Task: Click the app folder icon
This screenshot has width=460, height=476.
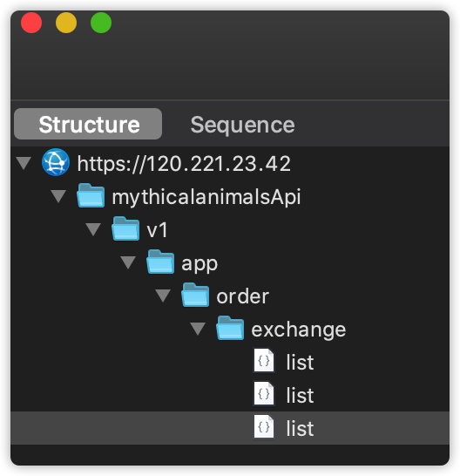Action: 160,262
